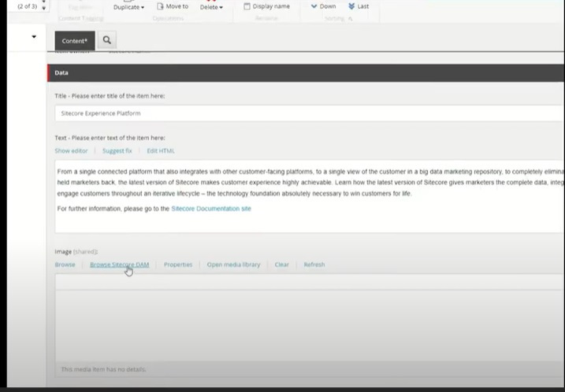Click the Browse image link
Screen dimensions: 565x392
[x=65, y=264]
